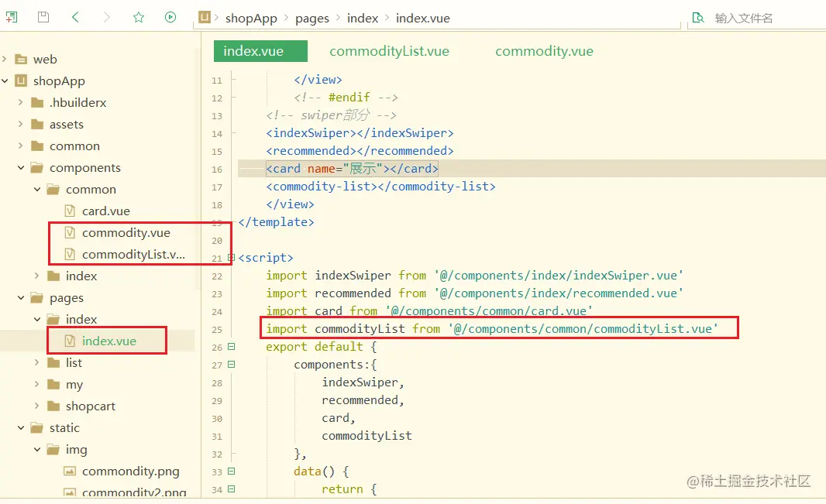Click the .hbuilderx folder icon

click(x=37, y=103)
